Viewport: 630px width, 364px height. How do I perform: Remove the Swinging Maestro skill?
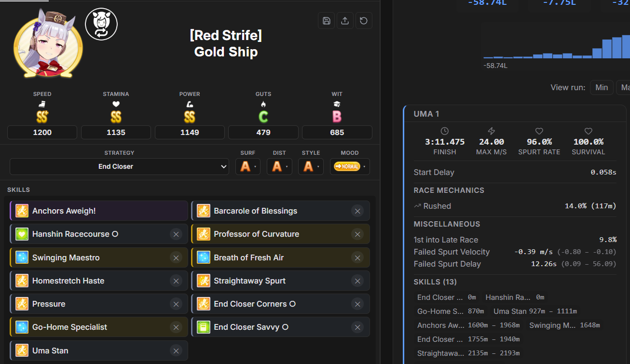tap(176, 257)
